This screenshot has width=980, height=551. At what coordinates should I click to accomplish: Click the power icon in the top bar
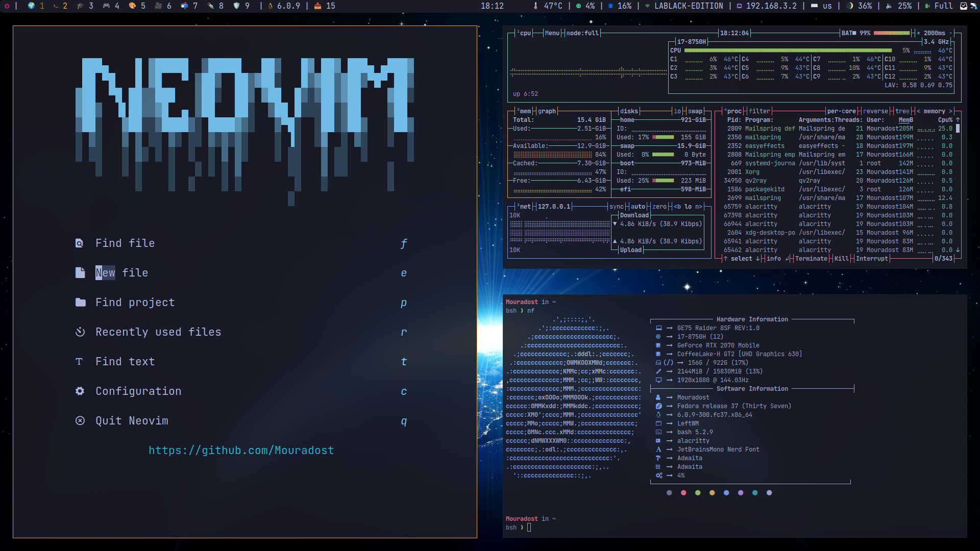click(x=7, y=6)
